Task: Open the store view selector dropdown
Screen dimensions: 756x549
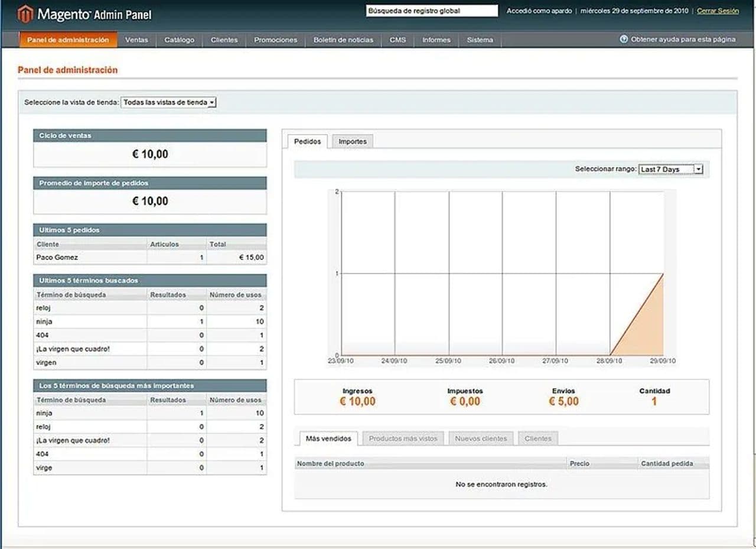Action: pos(169,102)
